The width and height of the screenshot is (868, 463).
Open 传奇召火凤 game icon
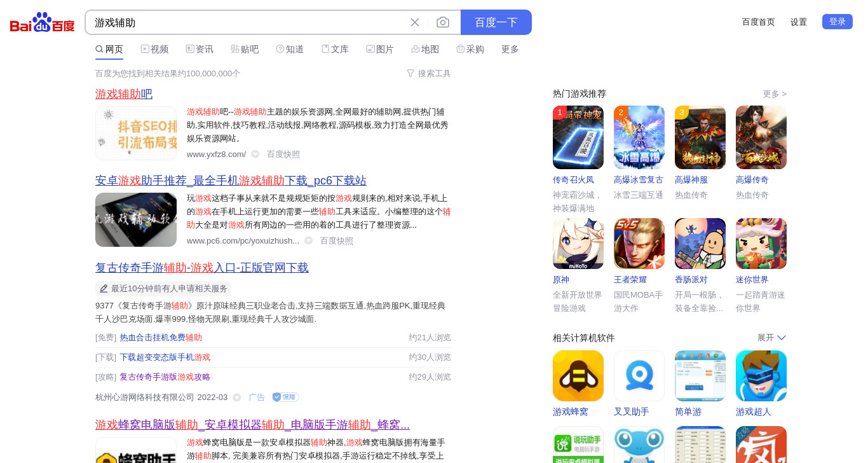(x=578, y=137)
